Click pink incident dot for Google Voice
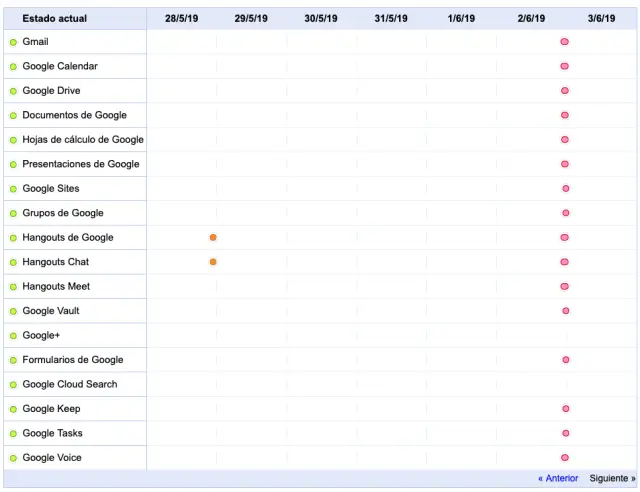640x492 pixels. [x=565, y=458]
